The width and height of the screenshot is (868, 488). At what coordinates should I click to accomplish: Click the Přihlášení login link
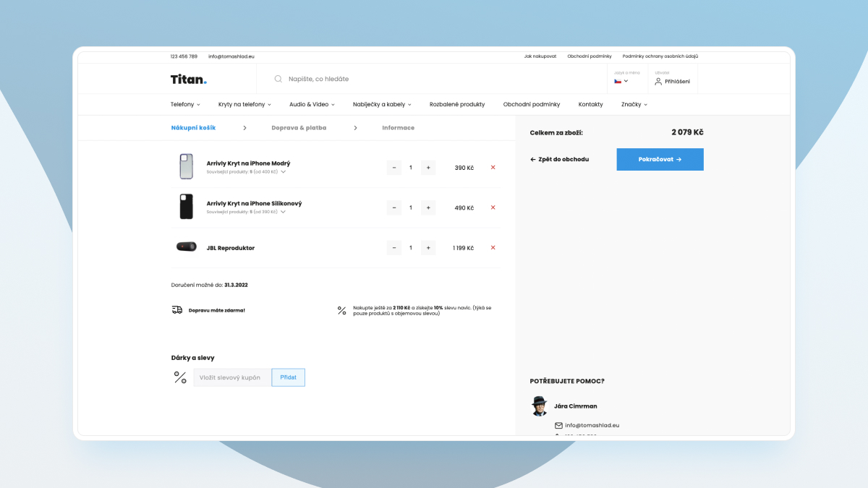[677, 82]
